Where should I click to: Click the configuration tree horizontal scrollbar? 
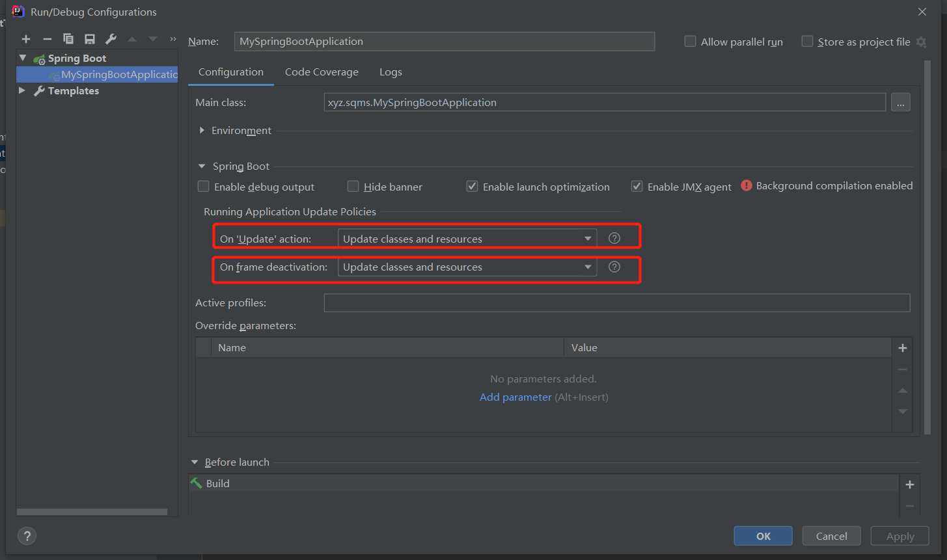[x=92, y=512]
